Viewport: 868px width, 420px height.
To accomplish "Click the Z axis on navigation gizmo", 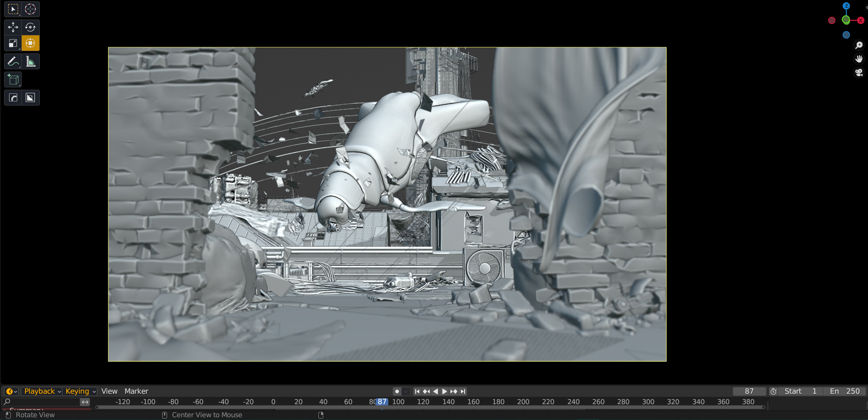I will (846, 6).
